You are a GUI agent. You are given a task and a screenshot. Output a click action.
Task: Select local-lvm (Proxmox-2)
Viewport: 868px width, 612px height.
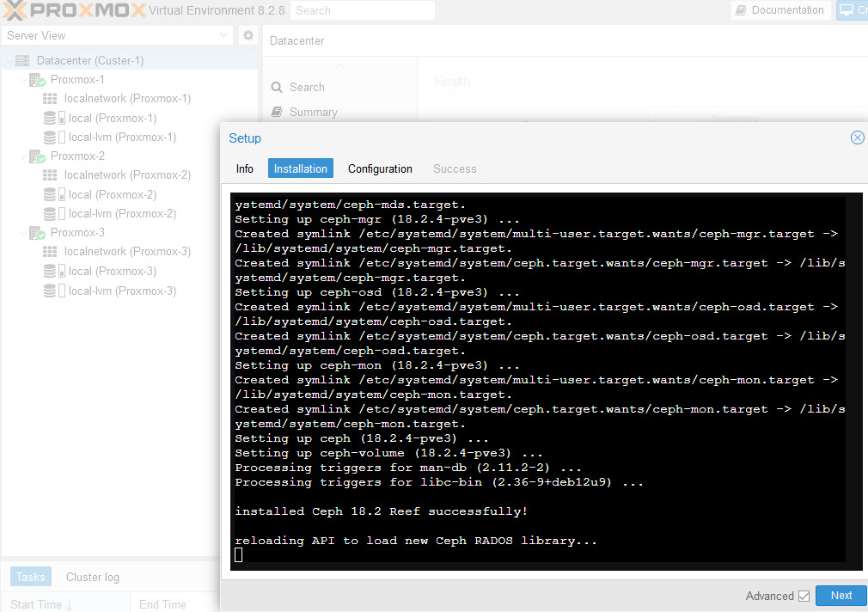122,213
